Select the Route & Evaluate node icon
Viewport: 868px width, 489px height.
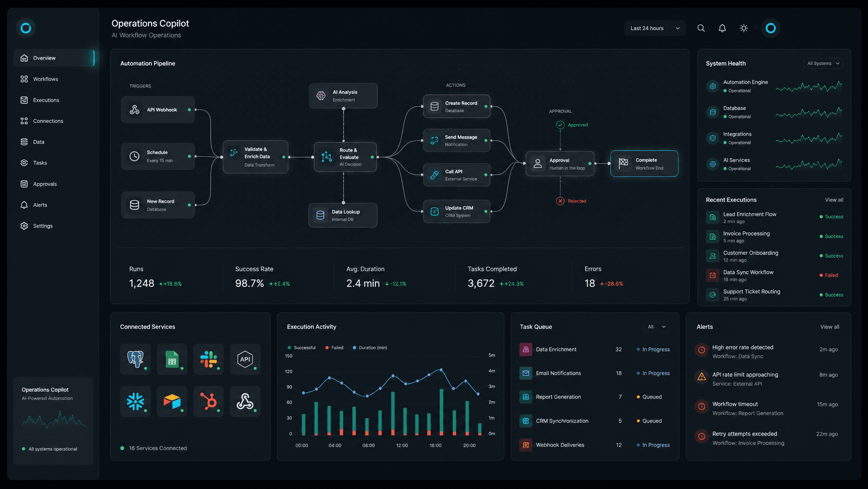click(x=327, y=157)
